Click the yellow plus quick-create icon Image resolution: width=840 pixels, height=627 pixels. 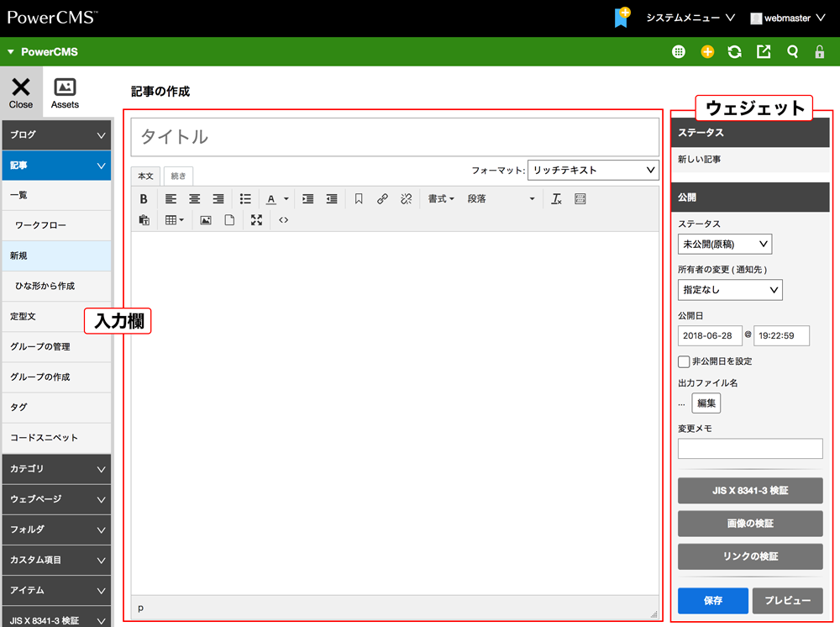pos(707,51)
